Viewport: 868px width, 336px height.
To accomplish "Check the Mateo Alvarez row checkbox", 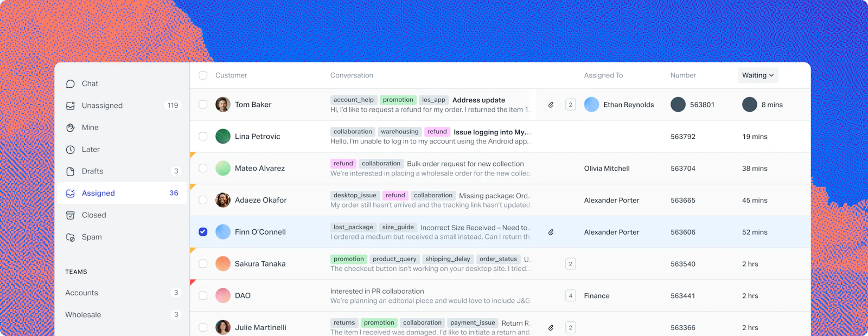I will pos(203,168).
